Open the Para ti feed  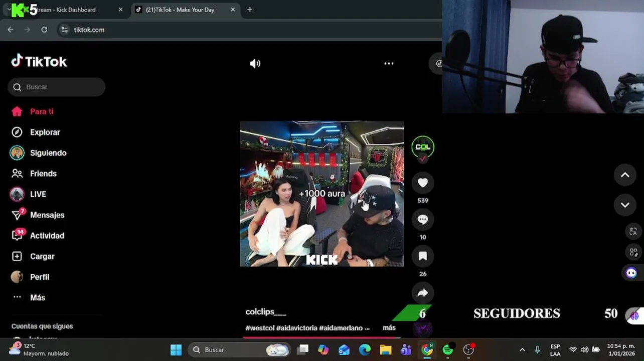pos(42,112)
